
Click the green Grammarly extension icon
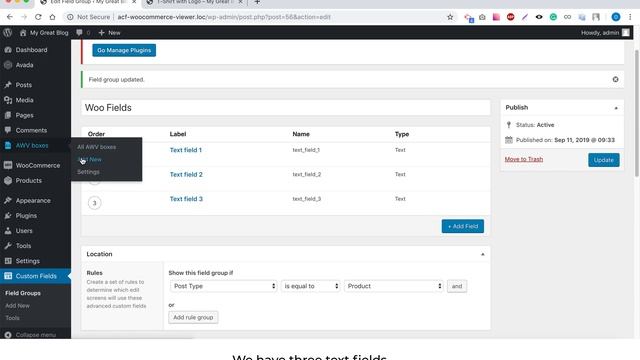point(553,17)
